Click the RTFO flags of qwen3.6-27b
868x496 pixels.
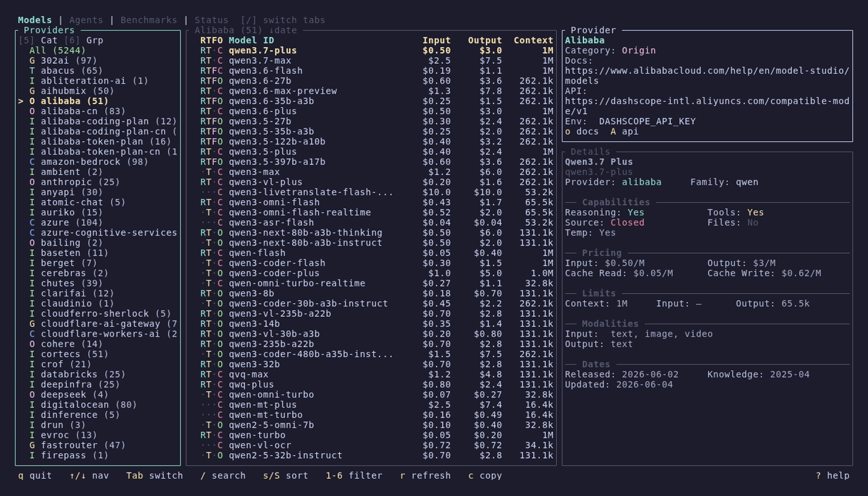(211, 81)
